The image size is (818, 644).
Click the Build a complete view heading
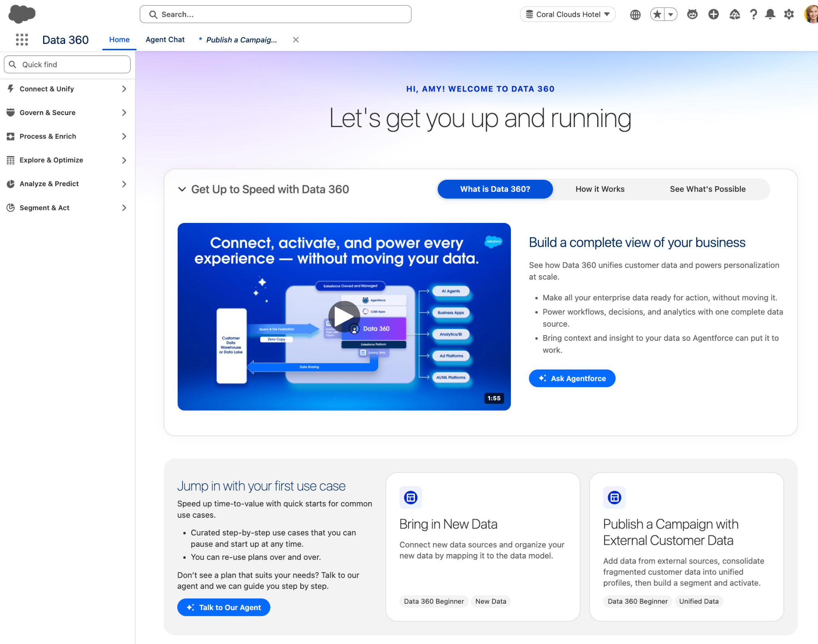(x=637, y=242)
